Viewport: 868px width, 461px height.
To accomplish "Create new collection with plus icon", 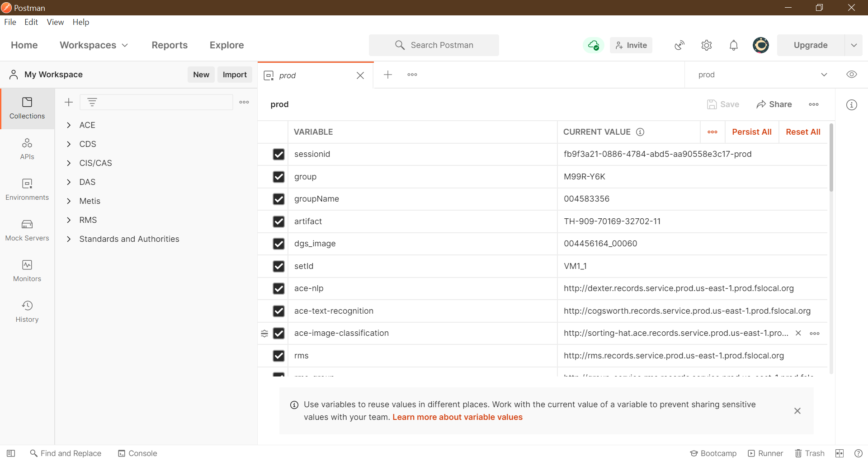I will tap(69, 102).
